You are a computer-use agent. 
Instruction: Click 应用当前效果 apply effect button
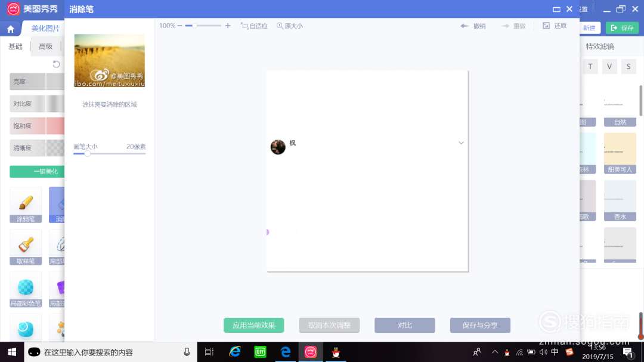click(x=254, y=325)
